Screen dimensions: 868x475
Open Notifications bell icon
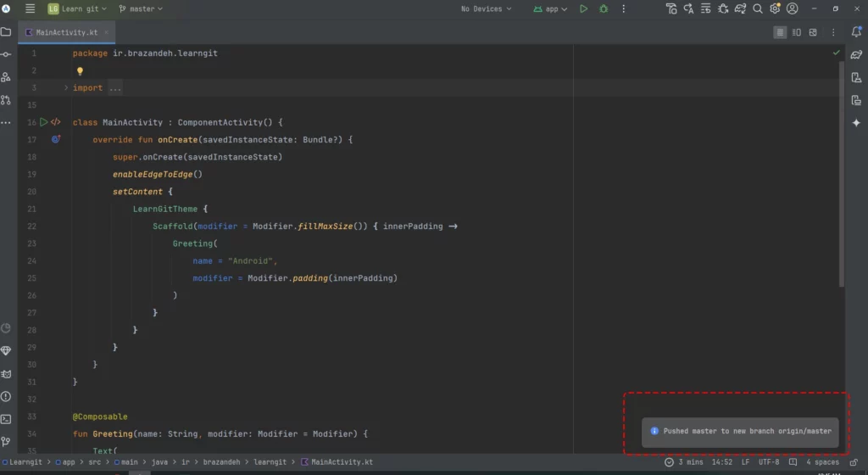[x=856, y=32]
